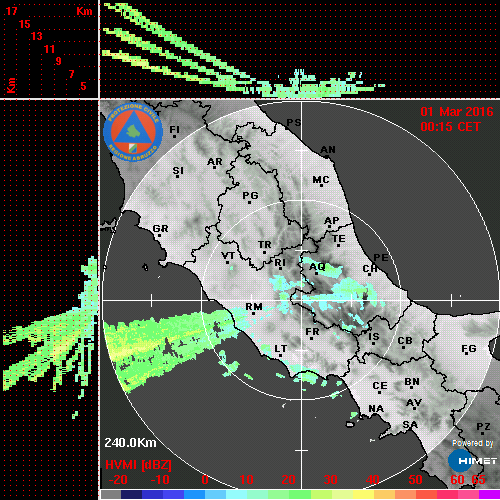500x500 pixels.
Task: Click the 'VT' city label
Action: 228,256
